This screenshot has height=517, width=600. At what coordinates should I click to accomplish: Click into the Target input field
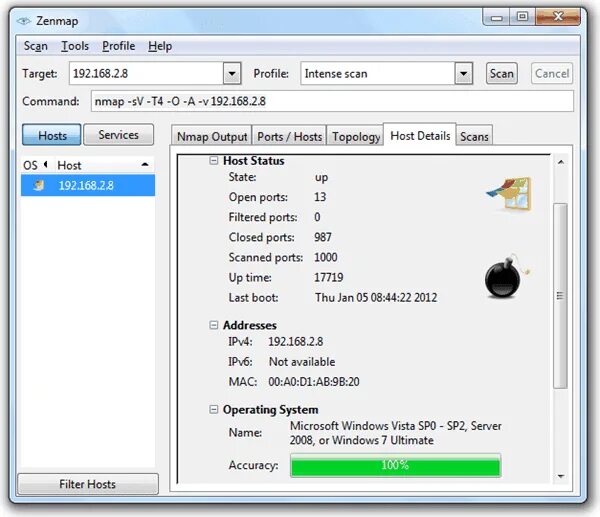(x=146, y=73)
